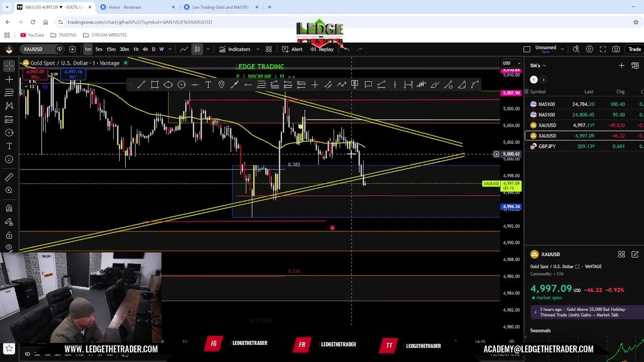
Task: Switch to Daily timeframe
Action: click(x=153, y=49)
